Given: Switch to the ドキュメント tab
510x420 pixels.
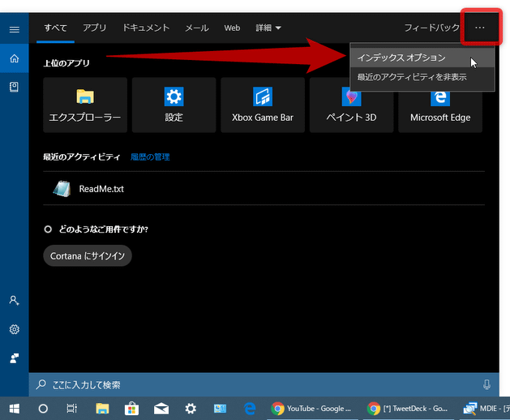Looking at the screenshot, I should pyautogui.click(x=146, y=28).
